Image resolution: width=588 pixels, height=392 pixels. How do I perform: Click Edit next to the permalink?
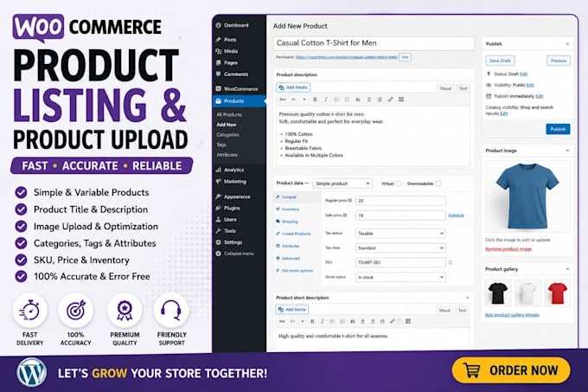point(405,57)
